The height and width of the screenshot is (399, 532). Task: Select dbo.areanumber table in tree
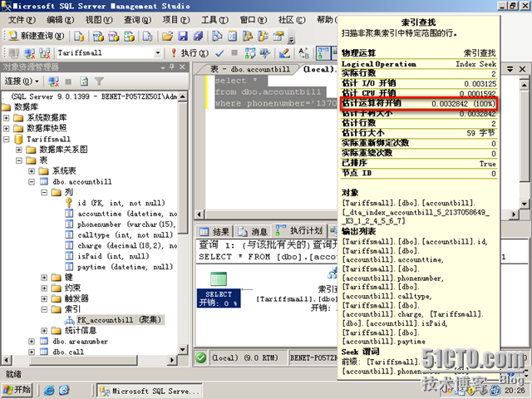(80, 342)
